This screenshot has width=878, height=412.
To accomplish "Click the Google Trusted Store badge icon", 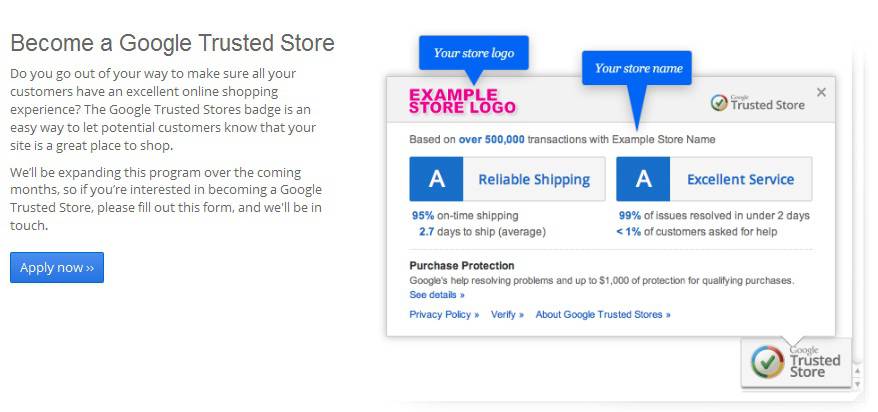I will [x=796, y=362].
